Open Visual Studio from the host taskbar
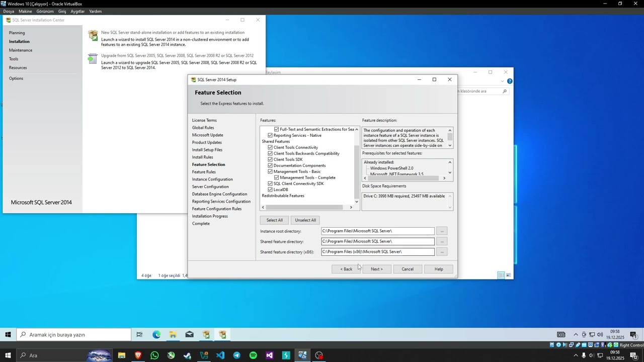The image size is (644, 362). click(x=270, y=355)
